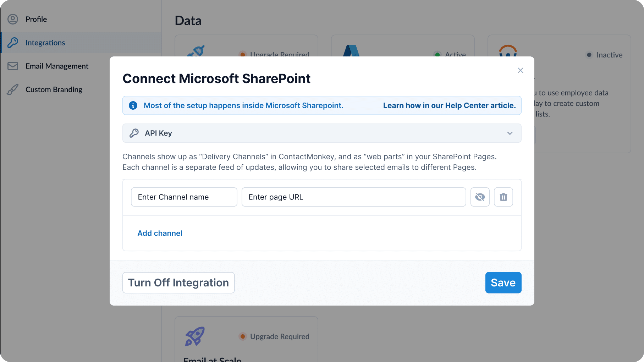Expand the API Key section
644x362 pixels.
click(x=322, y=133)
